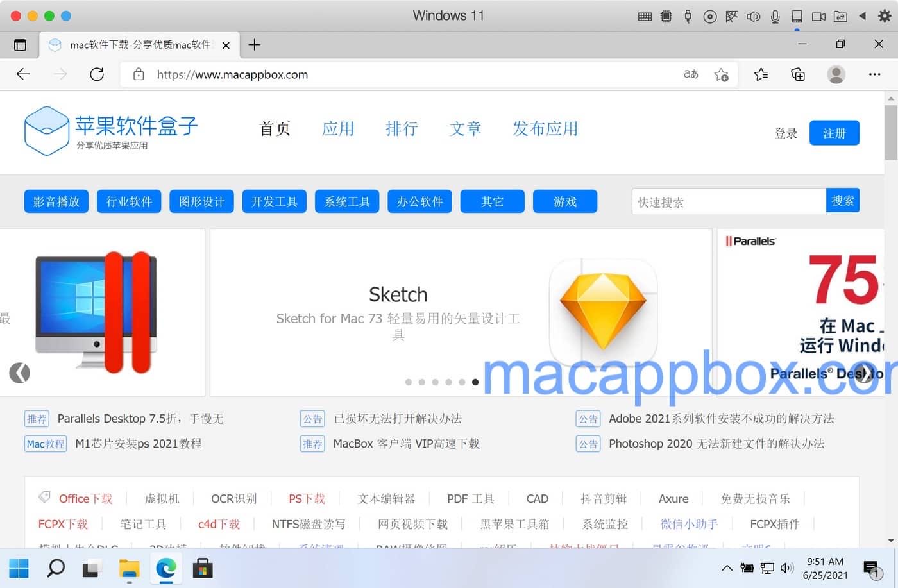Reload the current page

[97, 74]
